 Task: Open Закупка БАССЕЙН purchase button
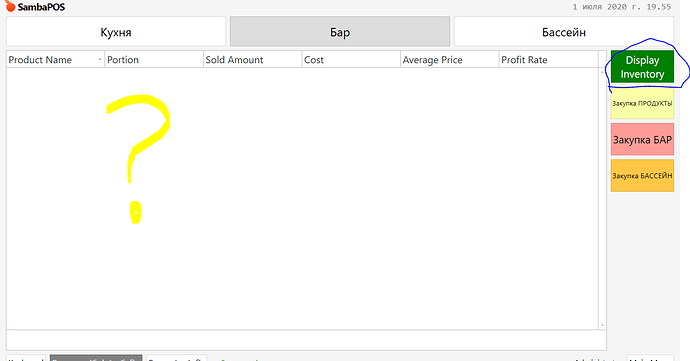coord(642,176)
